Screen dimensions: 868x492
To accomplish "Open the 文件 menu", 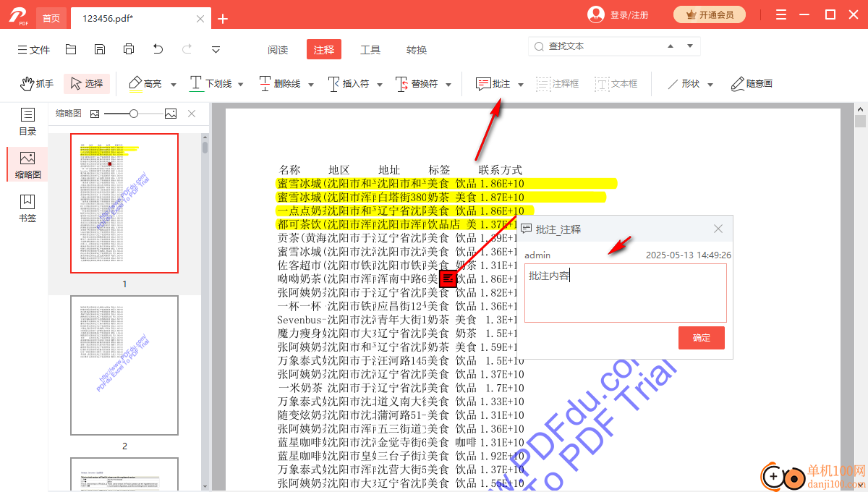I will pyautogui.click(x=33, y=50).
